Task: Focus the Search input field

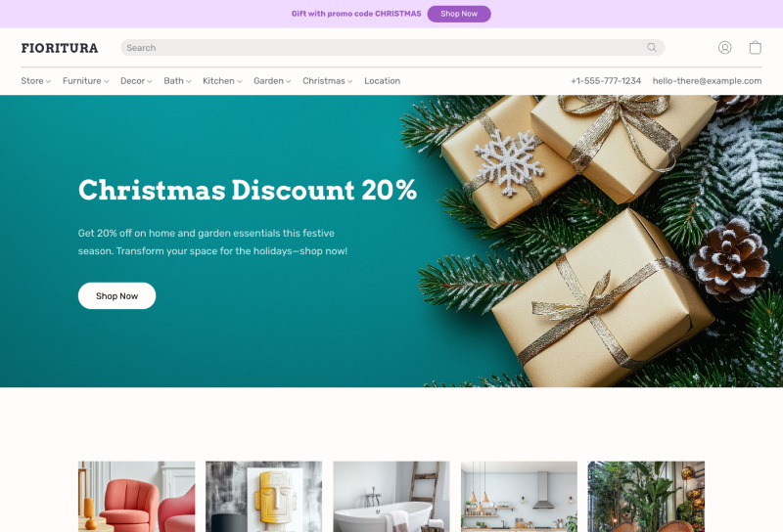Action: [385, 47]
